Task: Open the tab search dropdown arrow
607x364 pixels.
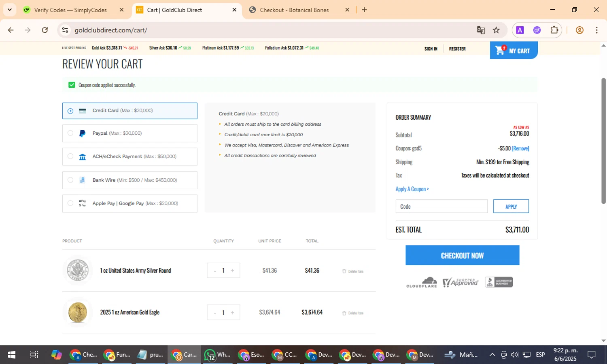Action: (10, 10)
